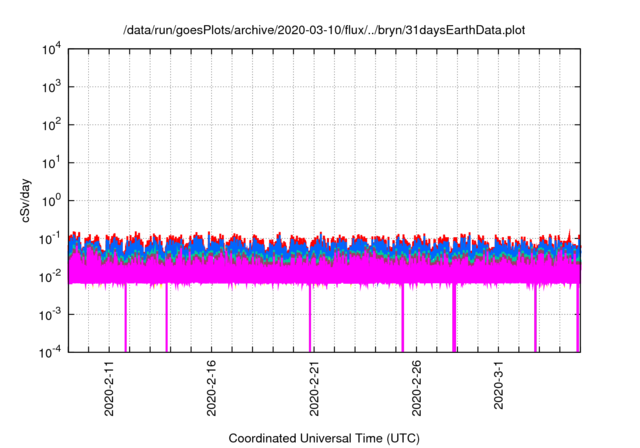Click the 10^0 y-axis tick label
This screenshot has width=640, height=448.
(x=51, y=201)
